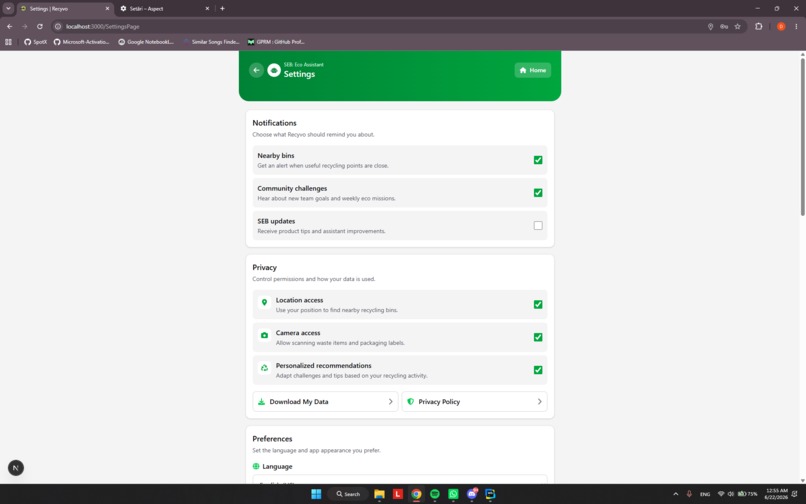Click the camera icon beside Camera access
This screenshot has width=806, height=504.
[264, 335]
